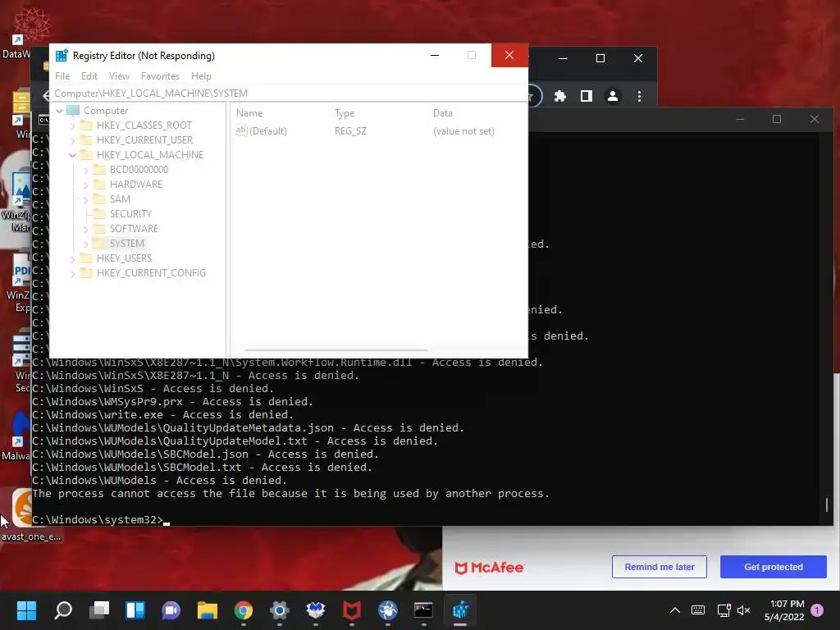
Task: Click the Command Prompt vertical scrollbar thumb
Action: pyautogui.click(x=827, y=504)
